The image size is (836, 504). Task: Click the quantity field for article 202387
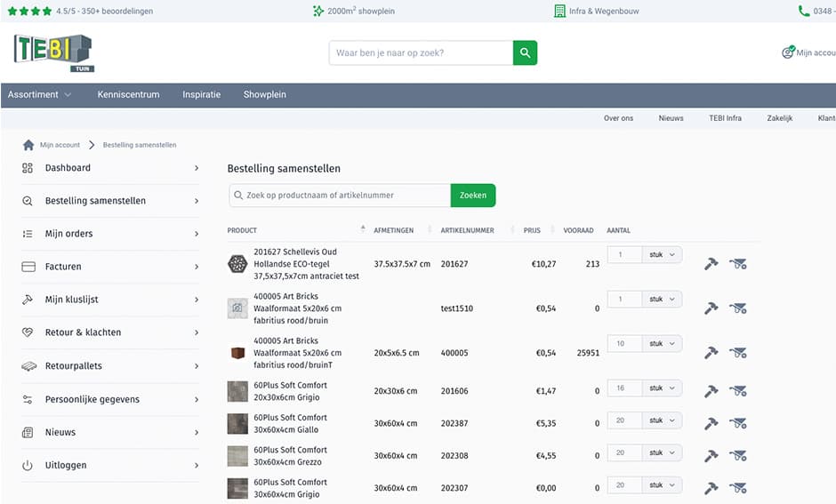click(x=624, y=420)
